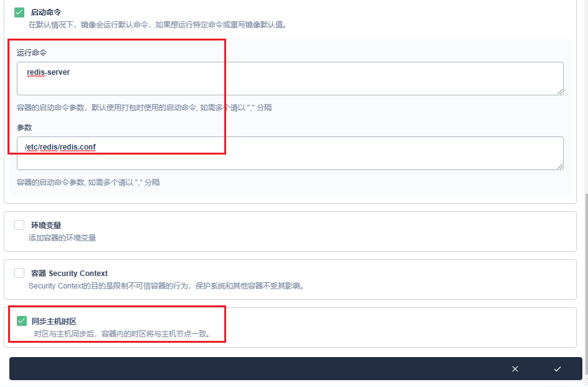588x387 pixels.
Task: Focus the 运行命令 input containing redis-server
Action: 290,79
